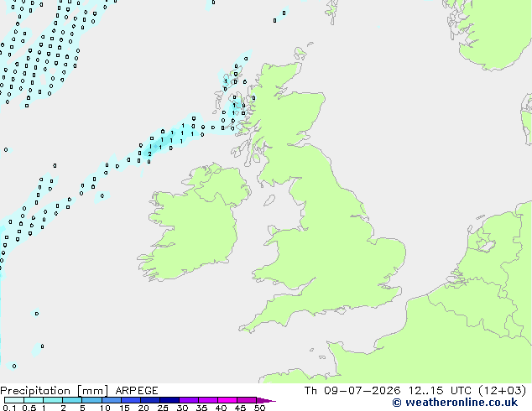The width and height of the screenshot is (532, 411).
Task: Click the above-50 mm arrow tip of legend
Action: coord(266,400)
